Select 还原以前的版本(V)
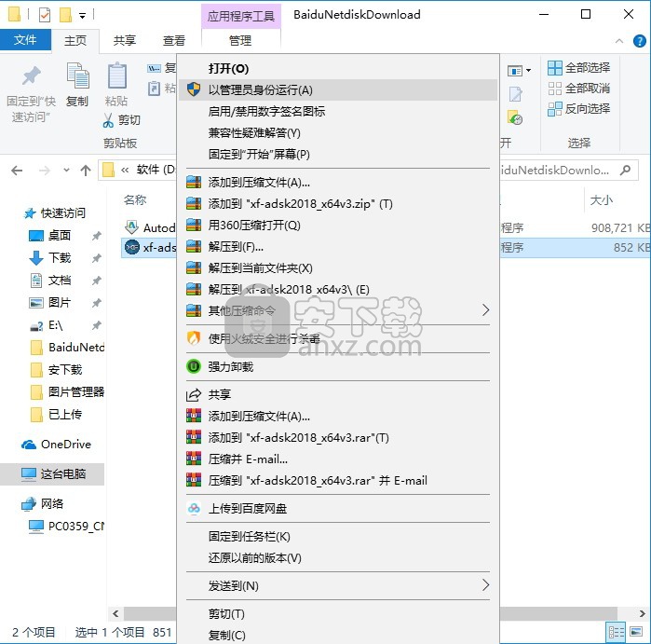651x644 pixels. coord(338,557)
